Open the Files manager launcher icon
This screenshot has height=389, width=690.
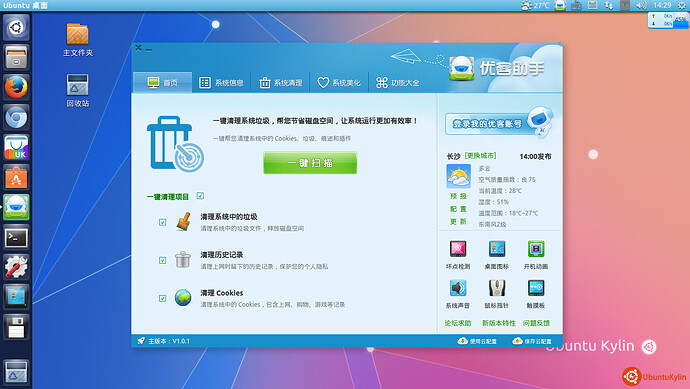pyautogui.click(x=16, y=57)
